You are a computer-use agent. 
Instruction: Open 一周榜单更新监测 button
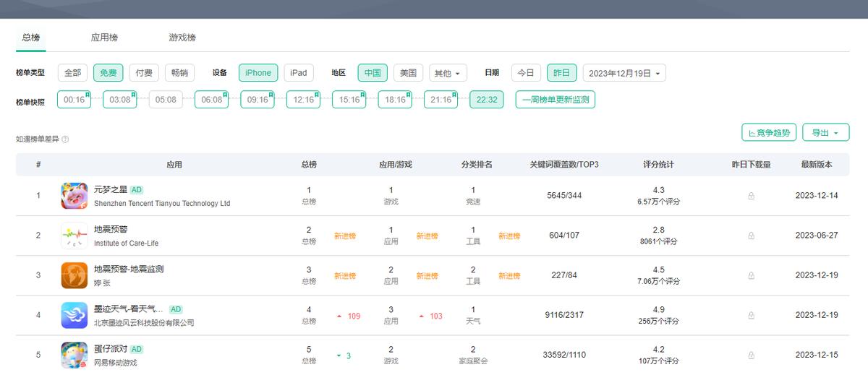pyautogui.click(x=555, y=100)
